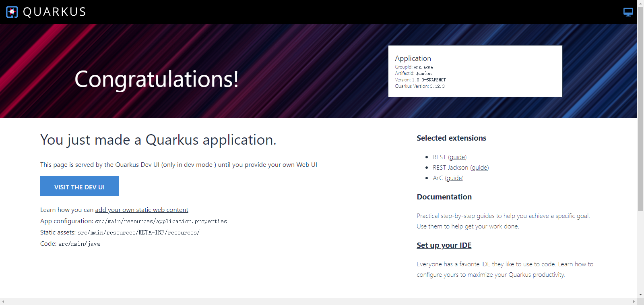644x305 pixels.
Task: Click the Quarkus Version '3.12.3' value
Action: [437, 87]
